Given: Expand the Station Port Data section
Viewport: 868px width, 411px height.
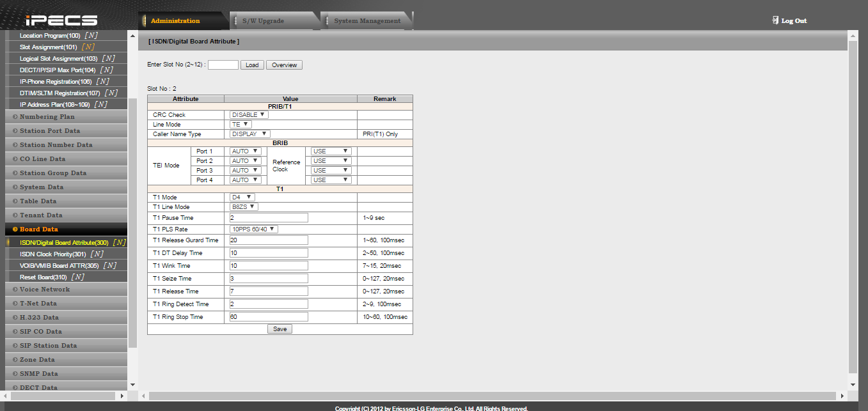Looking at the screenshot, I should click(x=50, y=131).
